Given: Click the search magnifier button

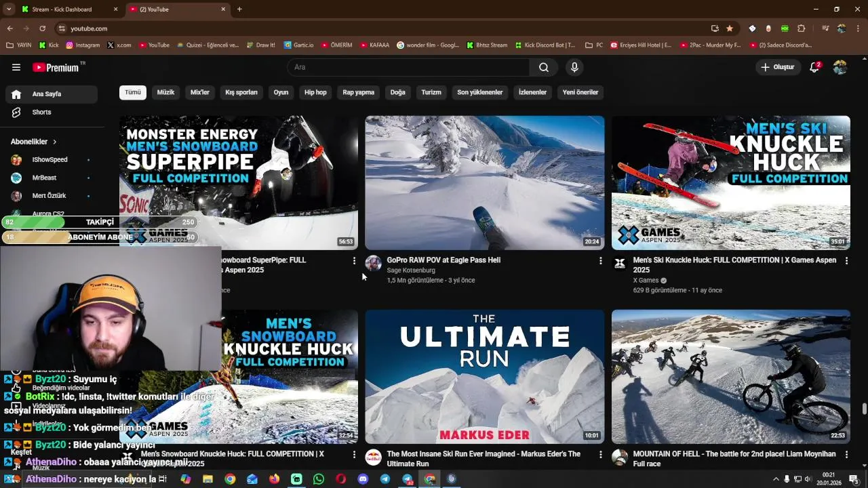Looking at the screenshot, I should click(x=544, y=67).
